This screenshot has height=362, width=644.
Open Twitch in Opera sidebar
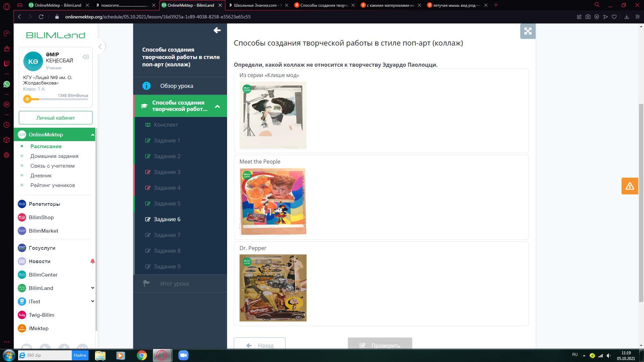point(6,63)
